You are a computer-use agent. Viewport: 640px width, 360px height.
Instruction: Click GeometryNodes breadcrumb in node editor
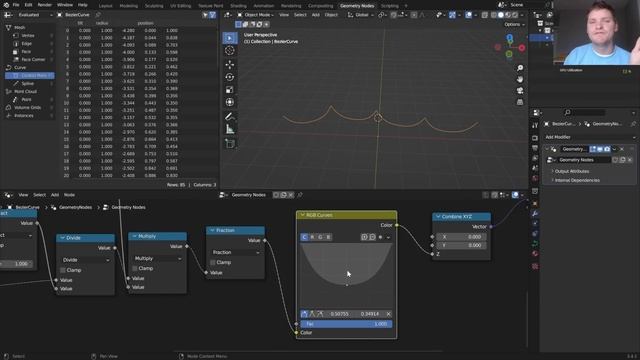click(75, 207)
